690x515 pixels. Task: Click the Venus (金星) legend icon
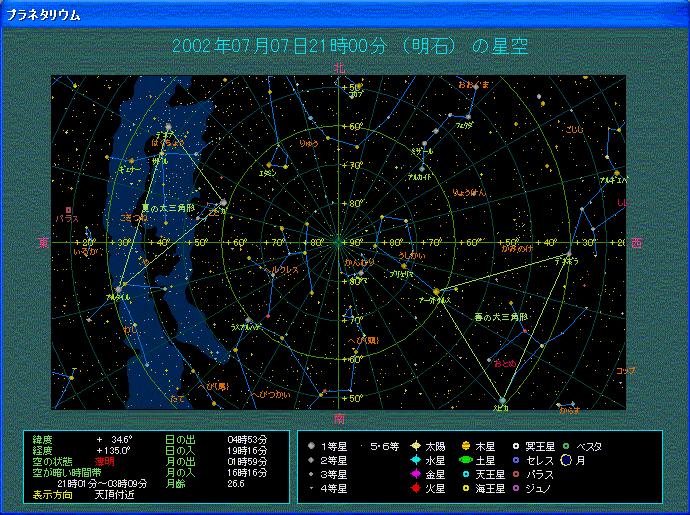[x=415, y=474]
